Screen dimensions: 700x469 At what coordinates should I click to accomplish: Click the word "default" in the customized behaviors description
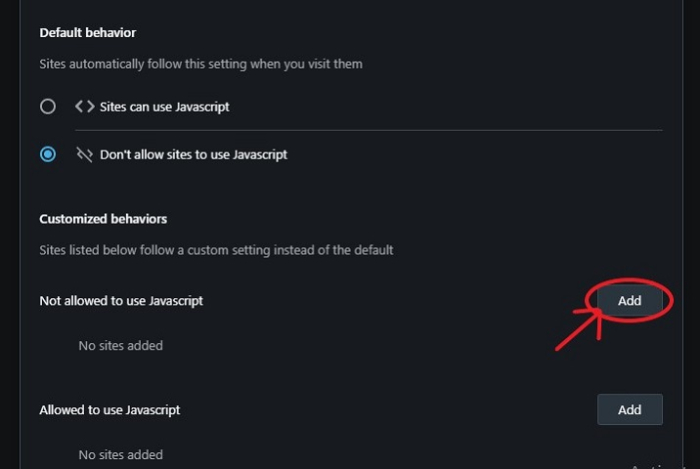372,250
